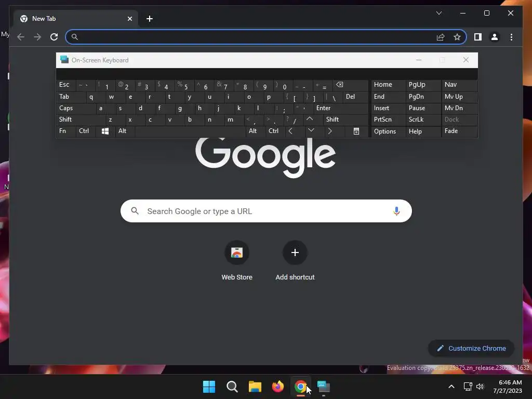Screen dimensions: 532x399
Task: Reload the page in Chrome
Action: coord(54,37)
